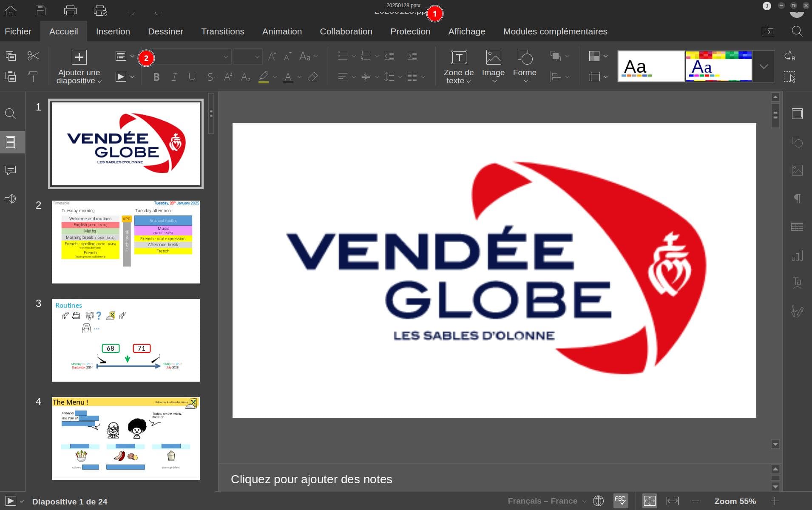
Task: Click the Subscript icon
Action: click(246, 77)
